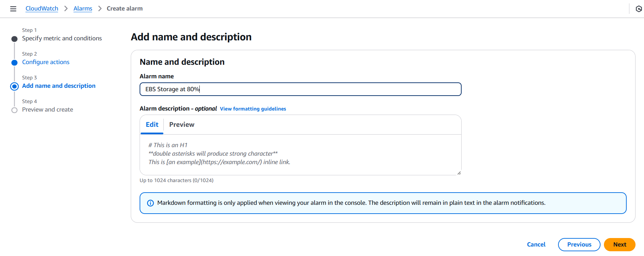The image size is (644, 256).
Task: Grab the textarea resize handle
Action: click(459, 173)
